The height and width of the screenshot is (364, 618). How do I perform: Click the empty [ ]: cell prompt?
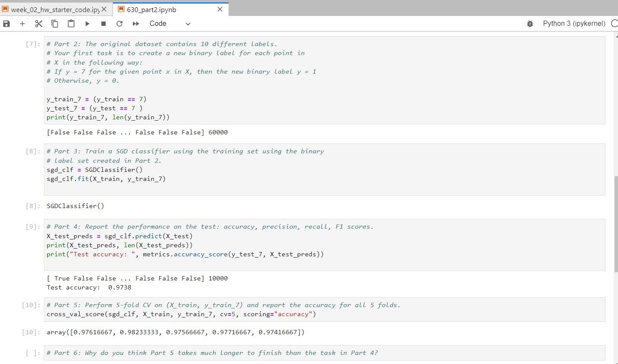[x=33, y=353]
